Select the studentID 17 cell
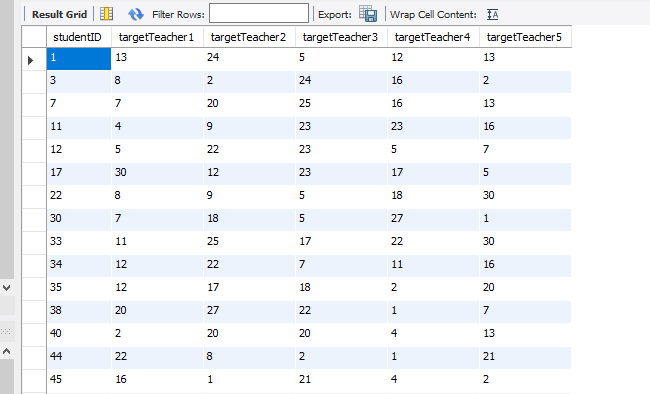Screen dimensions: 650x394 79,173
